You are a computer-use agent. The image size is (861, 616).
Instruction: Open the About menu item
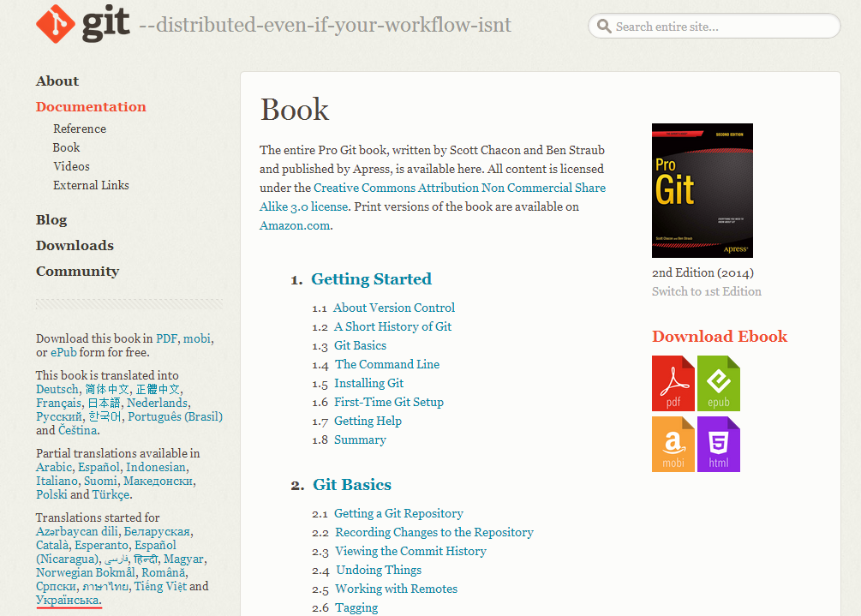coord(57,81)
